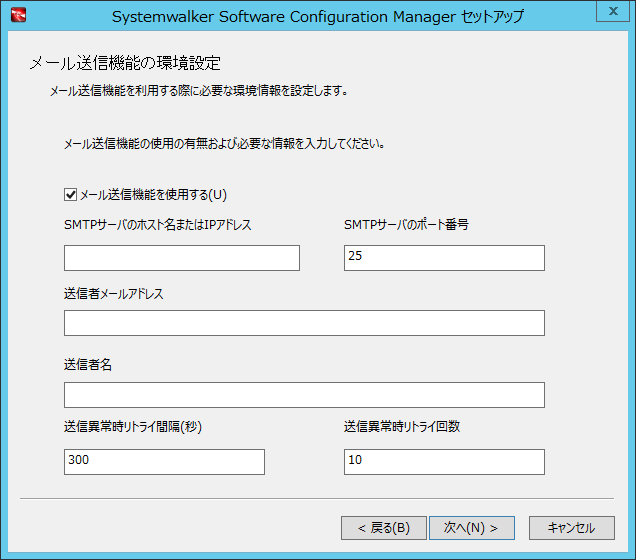
Task: Toggle the メール送信機能を使用する checkbox
Action: tap(71, 195)
